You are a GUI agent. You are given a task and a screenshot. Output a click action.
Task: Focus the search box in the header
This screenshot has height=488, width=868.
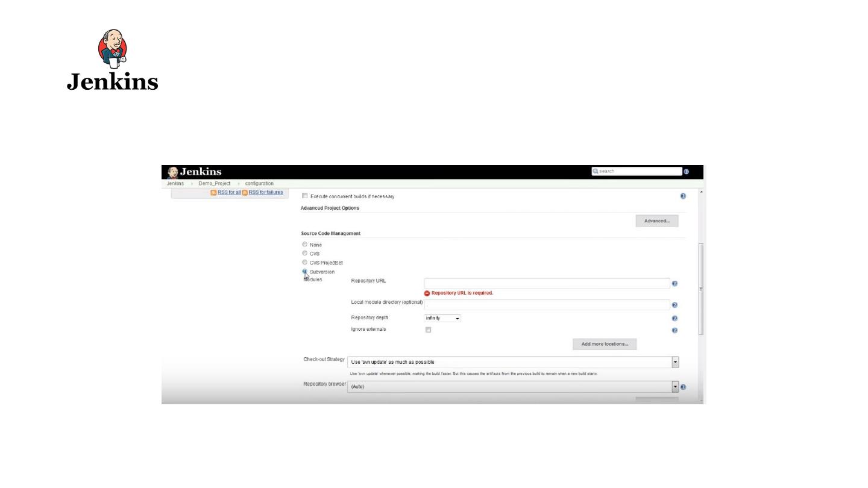click(x=637, y=171)
